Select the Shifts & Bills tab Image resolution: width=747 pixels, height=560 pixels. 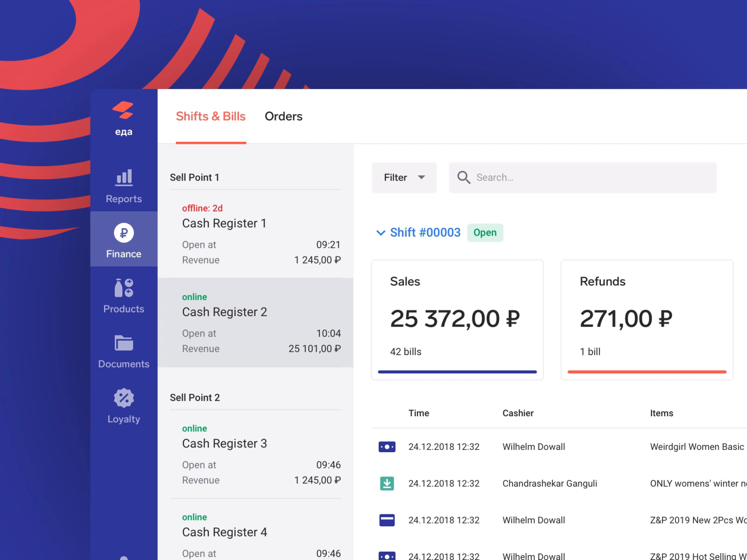click(211, 116)
